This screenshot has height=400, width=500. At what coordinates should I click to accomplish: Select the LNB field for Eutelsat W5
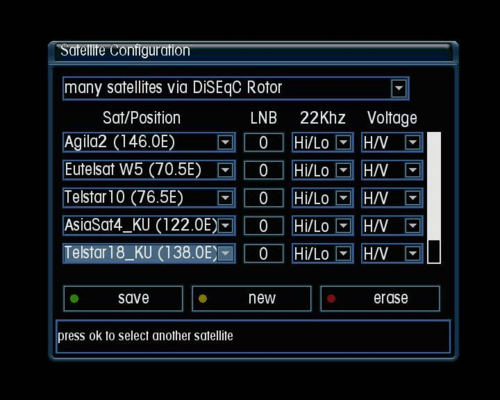pyautogui.click(x=264, y=170)
